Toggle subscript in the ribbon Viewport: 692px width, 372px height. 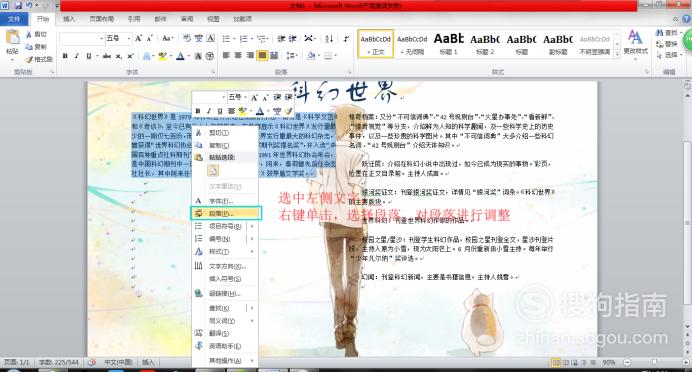coord(118,56)
